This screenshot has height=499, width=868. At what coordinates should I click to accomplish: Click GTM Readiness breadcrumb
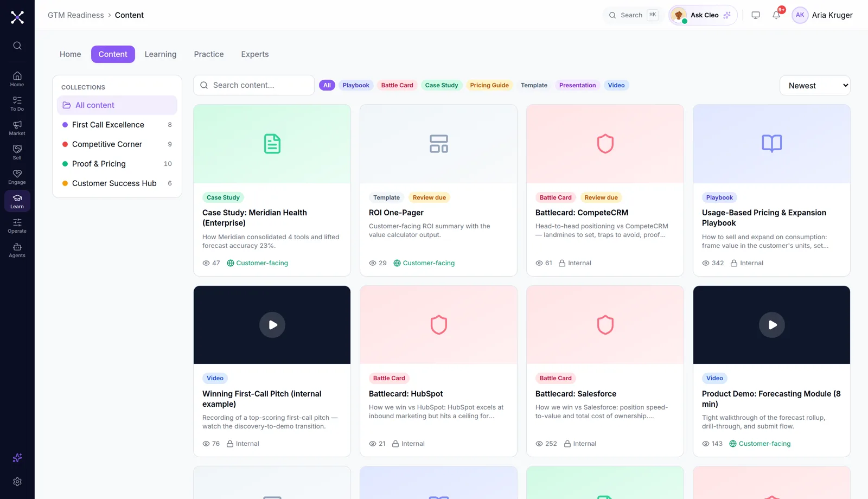(x=76, y=15)
